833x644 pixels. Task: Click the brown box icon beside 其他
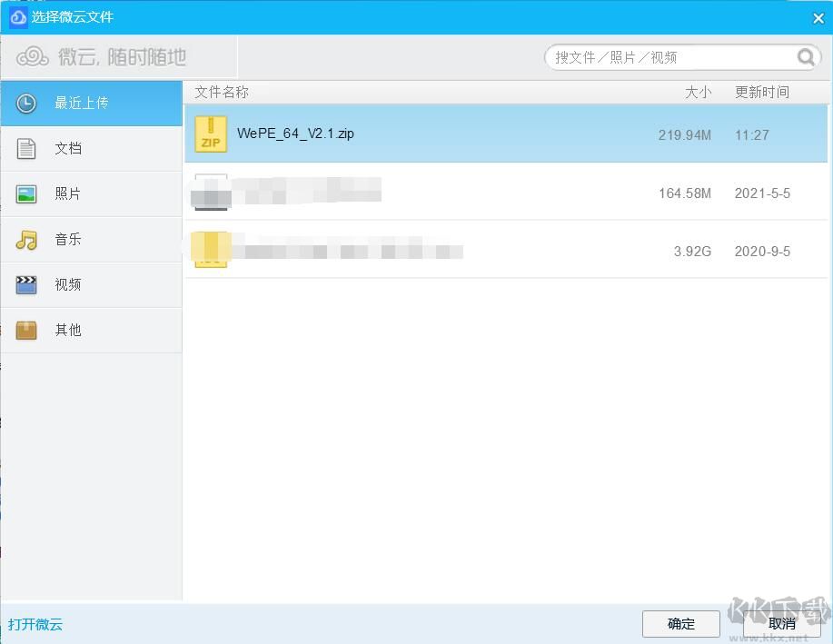coord(26,331)
